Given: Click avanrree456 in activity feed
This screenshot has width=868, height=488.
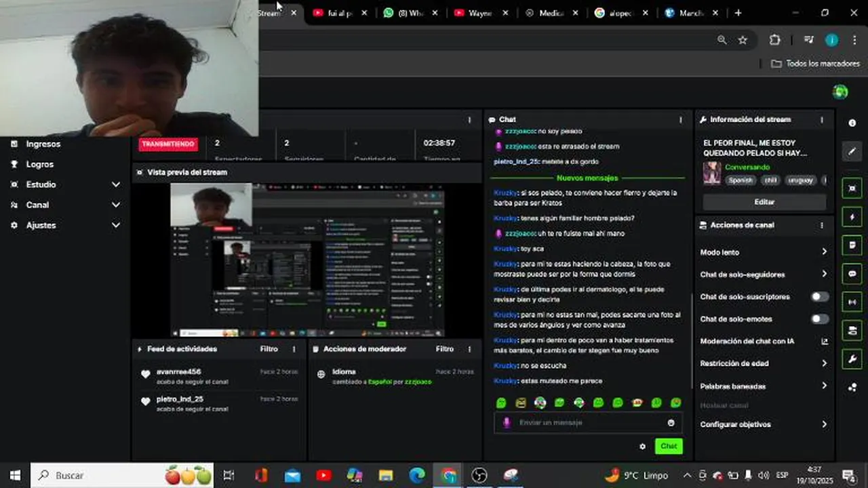Looking at the screenshot, I should pyautogui.click(x=178, y=371).
